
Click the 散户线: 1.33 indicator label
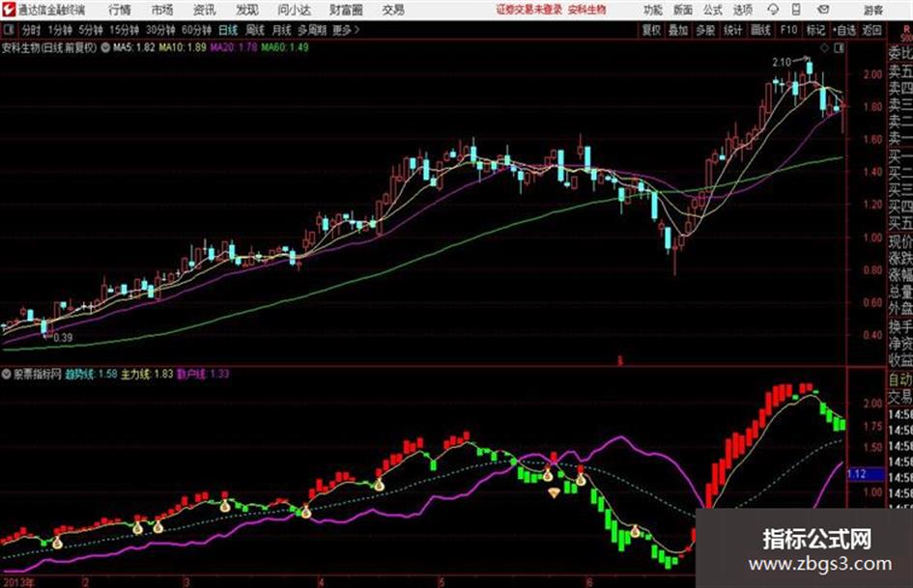coord(203,374)
